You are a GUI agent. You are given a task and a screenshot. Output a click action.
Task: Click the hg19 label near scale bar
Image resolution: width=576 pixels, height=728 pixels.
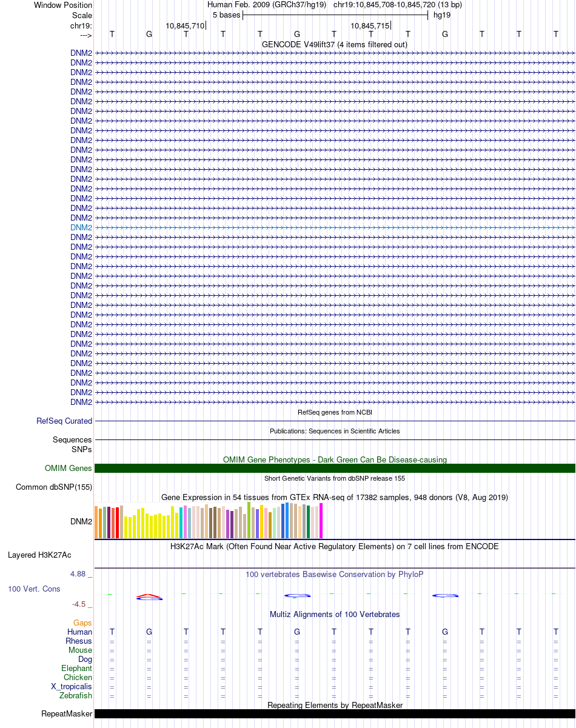[441, 15]
